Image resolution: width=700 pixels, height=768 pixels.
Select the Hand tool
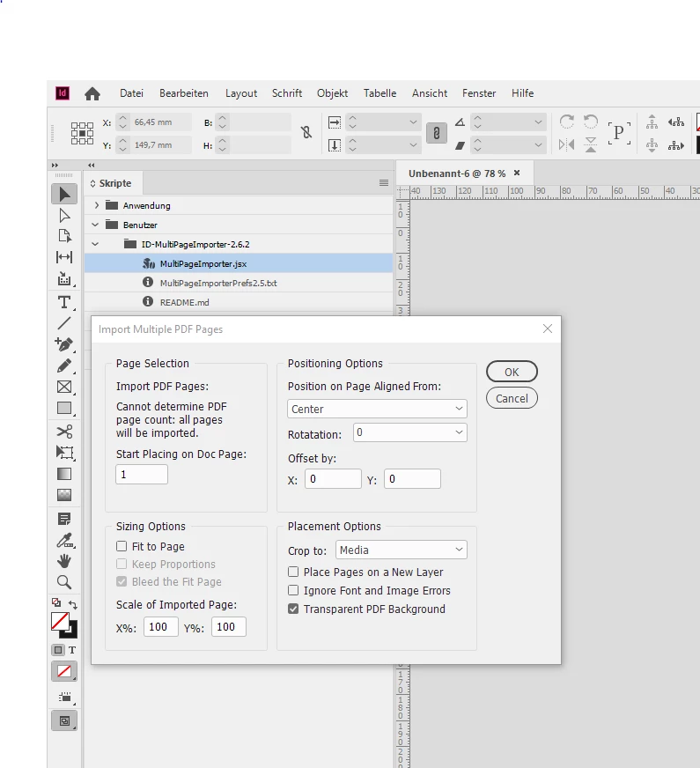64,561
